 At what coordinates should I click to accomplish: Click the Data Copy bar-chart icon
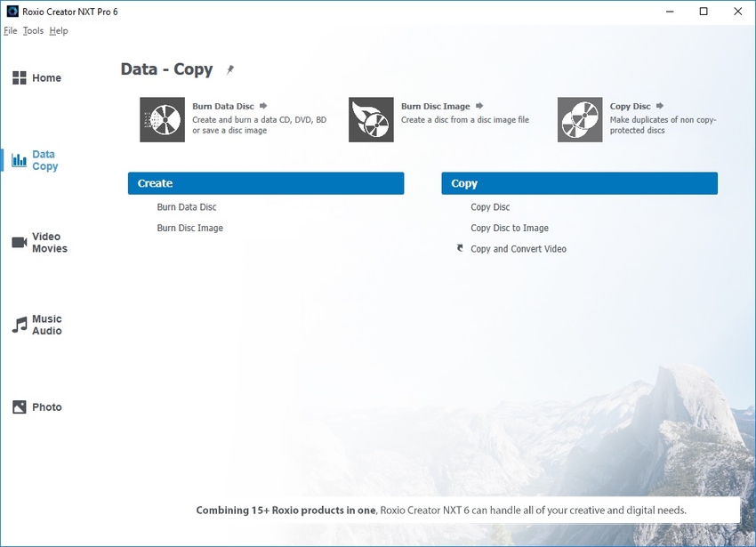coord(19,160)
